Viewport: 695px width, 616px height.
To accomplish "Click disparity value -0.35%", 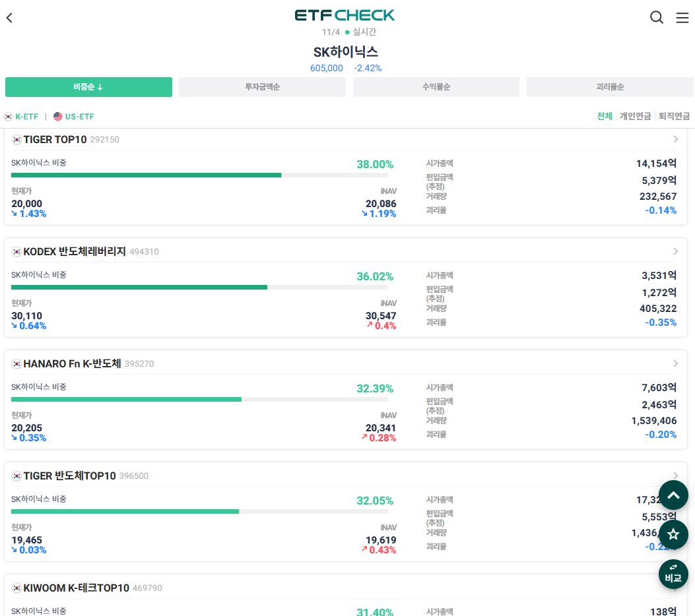I will point(661,323).
